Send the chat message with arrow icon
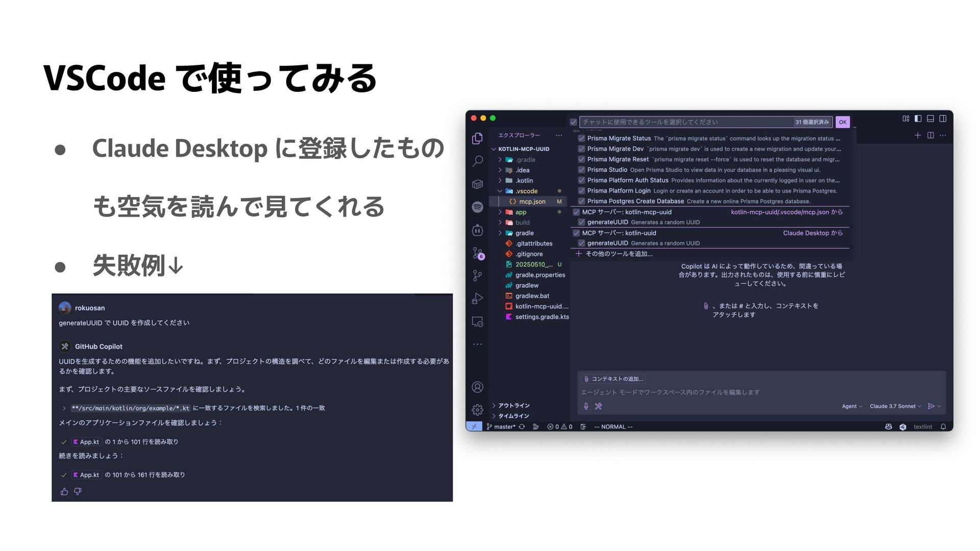Image resolution: width=980 pixels, height=551 pixels. tap(931, 406)
